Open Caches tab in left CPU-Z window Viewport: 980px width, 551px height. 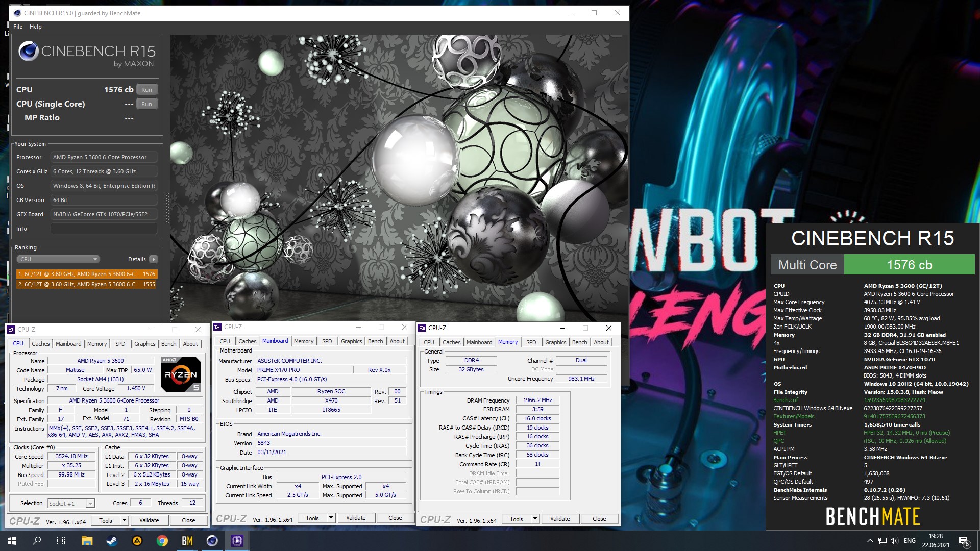coord(41,344)
